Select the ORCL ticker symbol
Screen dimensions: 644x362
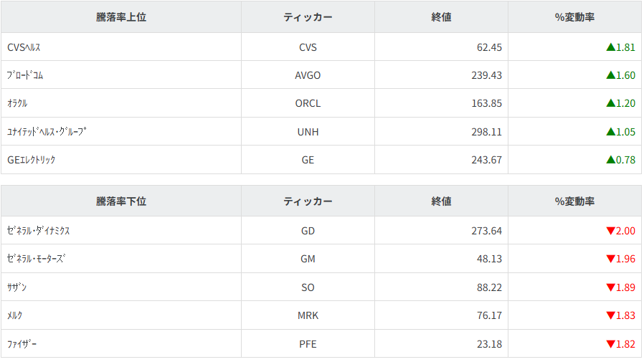tap(308, 103)
